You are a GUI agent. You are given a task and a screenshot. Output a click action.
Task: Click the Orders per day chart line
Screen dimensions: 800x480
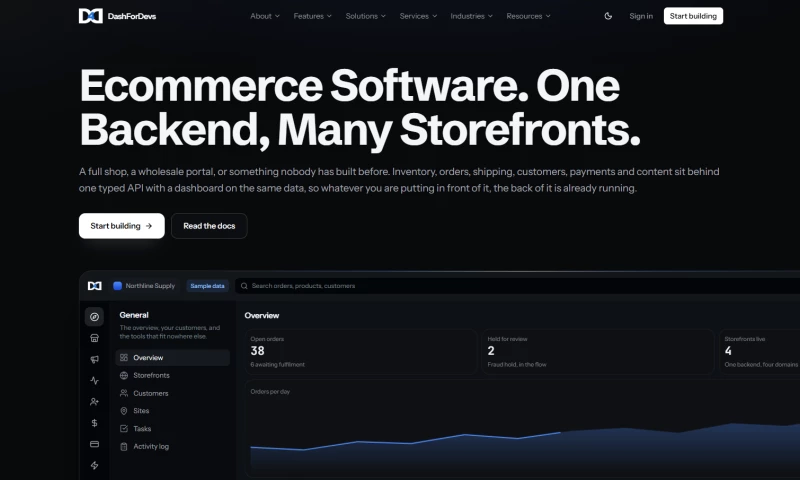point(408,442)
